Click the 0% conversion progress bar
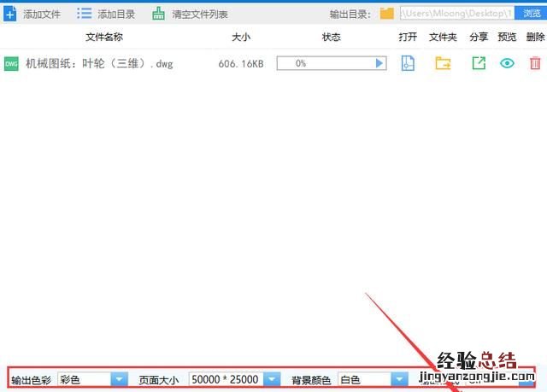 pyautogui.click(x=332, y=63)
